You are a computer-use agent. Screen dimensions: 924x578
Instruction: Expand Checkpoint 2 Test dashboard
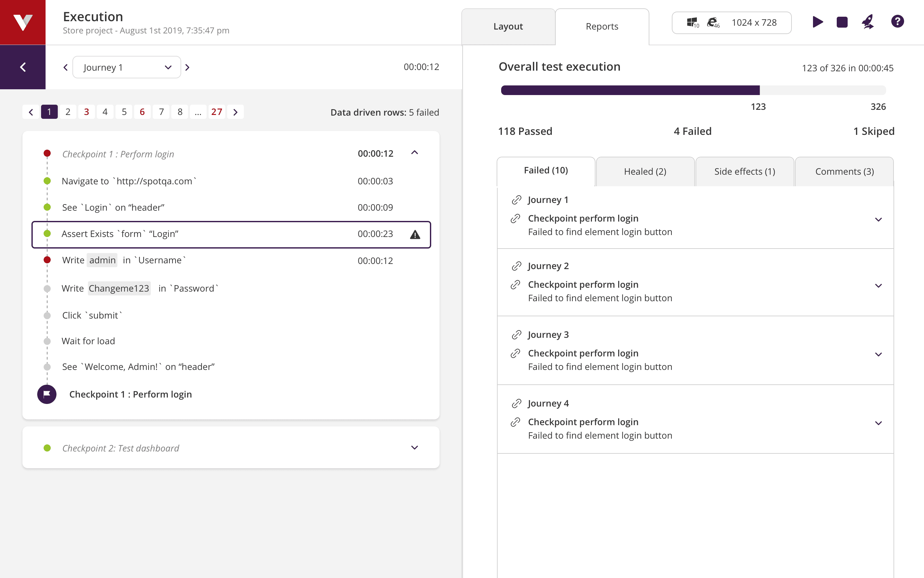click(x=415, y=448)
